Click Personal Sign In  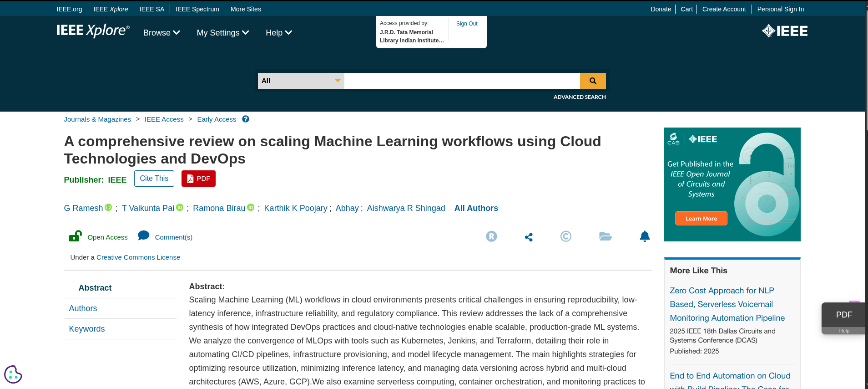click(781, 9)
